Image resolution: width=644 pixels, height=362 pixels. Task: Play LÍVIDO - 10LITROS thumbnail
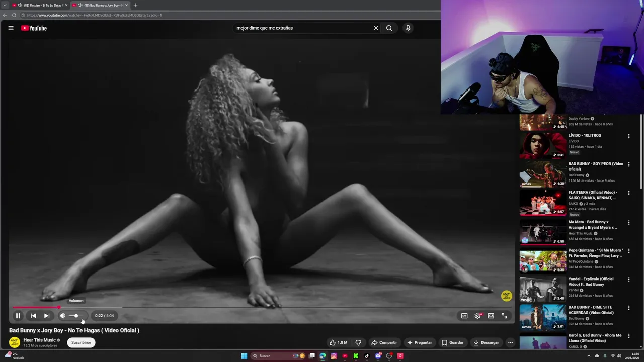click(x=543, y=145)
